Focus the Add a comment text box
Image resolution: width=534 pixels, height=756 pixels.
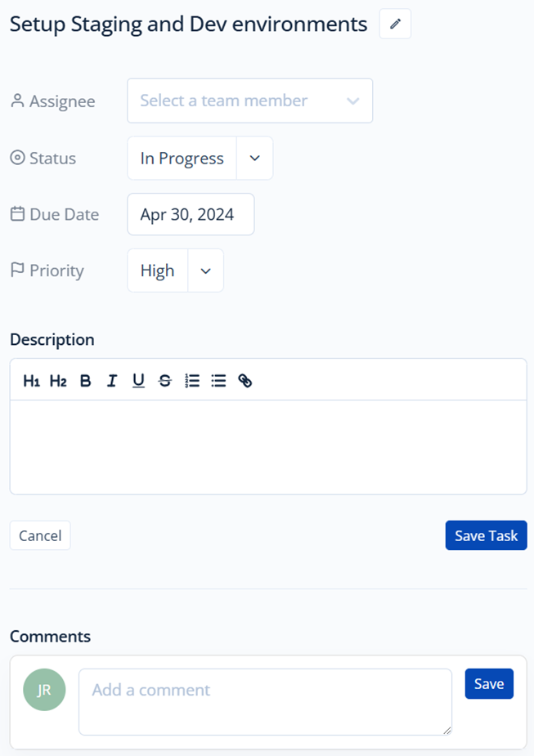(x=265, y=702)
